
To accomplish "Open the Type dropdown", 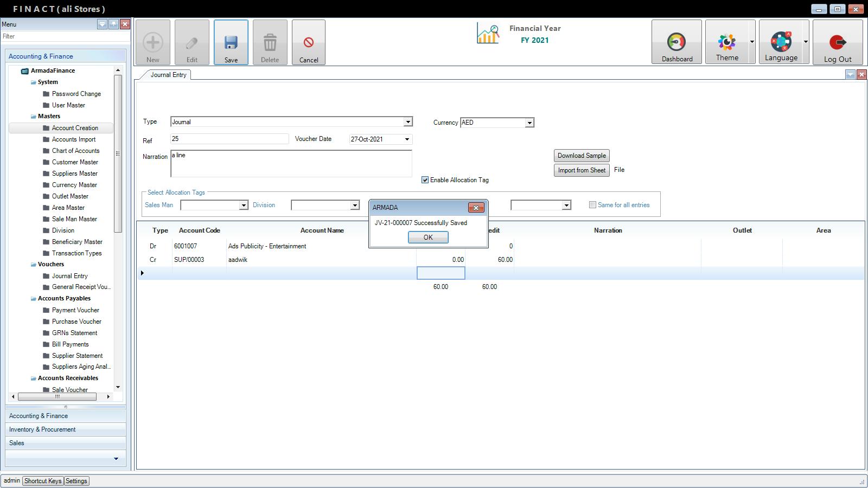I will pos(408,122).
